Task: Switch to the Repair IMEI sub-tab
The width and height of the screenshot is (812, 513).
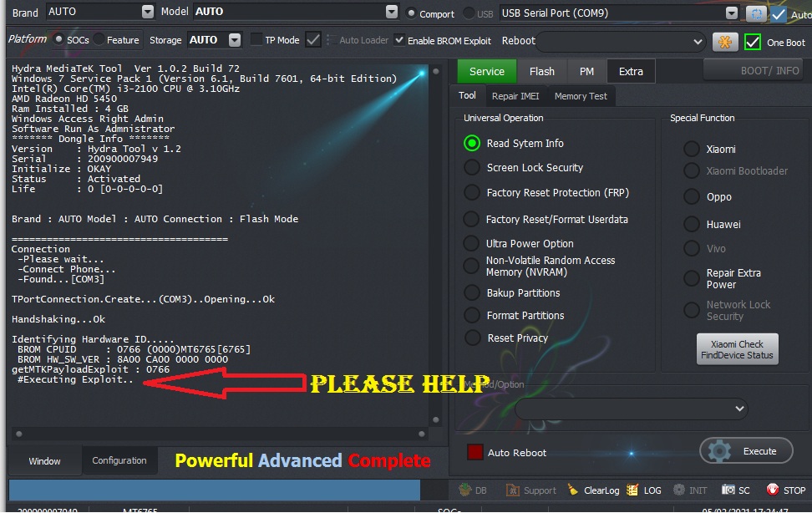Action: pos(515,96)
